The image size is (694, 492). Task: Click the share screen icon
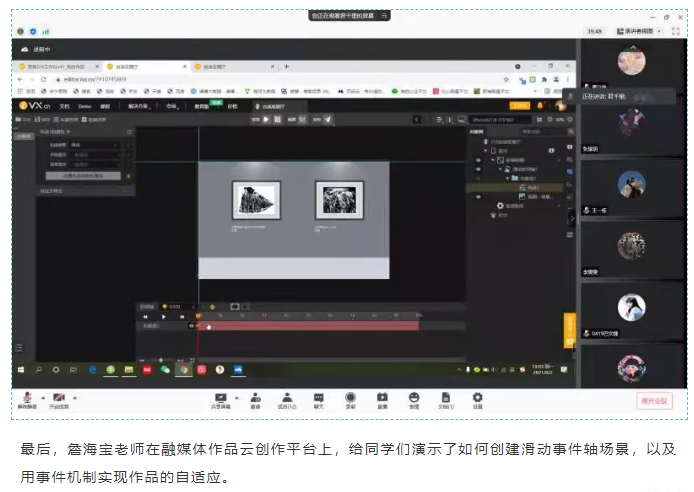[x=220, y=400]
